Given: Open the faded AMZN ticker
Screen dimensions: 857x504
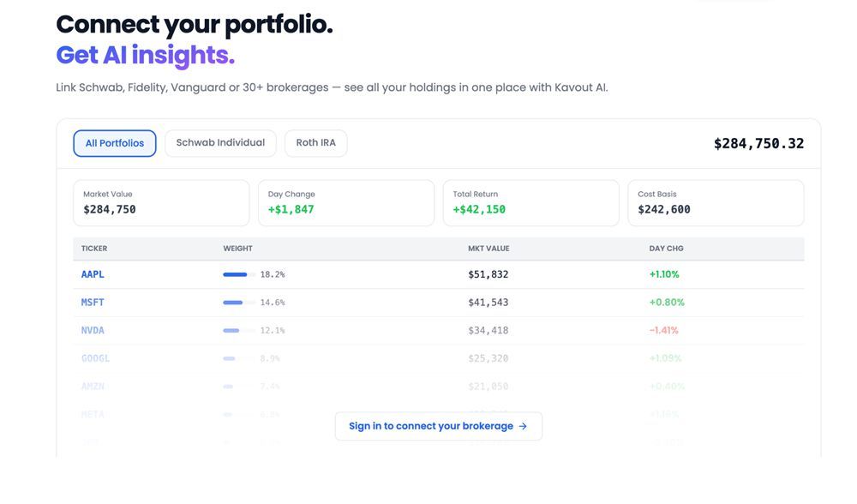Looking at the screenshot, I should click(x=93, y=386).
